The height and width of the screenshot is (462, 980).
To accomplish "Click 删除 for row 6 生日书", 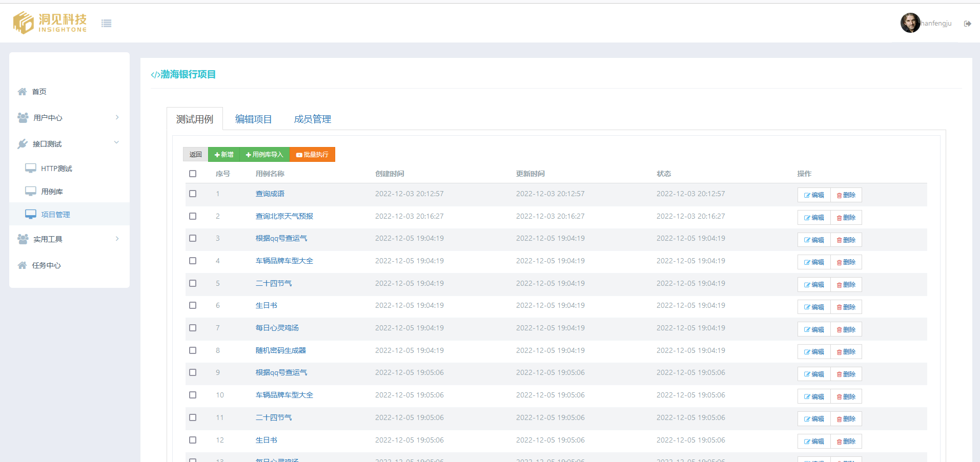I will [x=846, y=307].
